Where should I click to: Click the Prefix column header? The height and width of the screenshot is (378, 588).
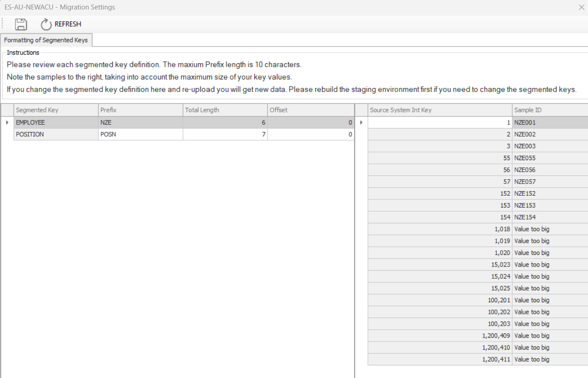(x=140, y=110)
